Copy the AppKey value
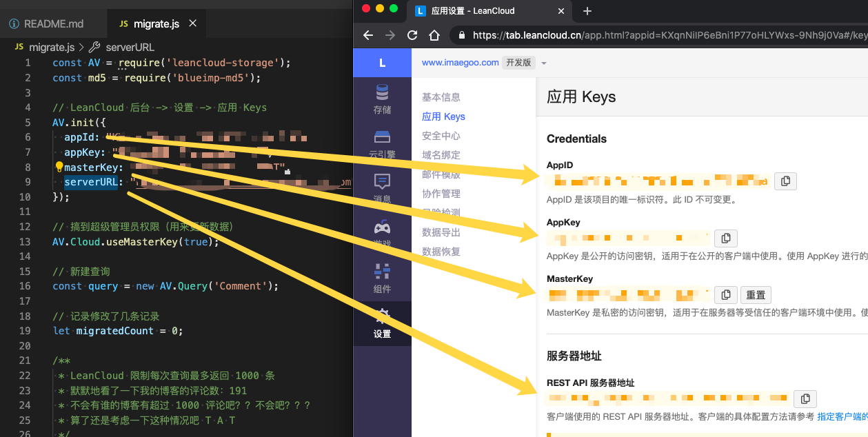The height and width of the screenshot is (437, 868). (x=726, y=238)
